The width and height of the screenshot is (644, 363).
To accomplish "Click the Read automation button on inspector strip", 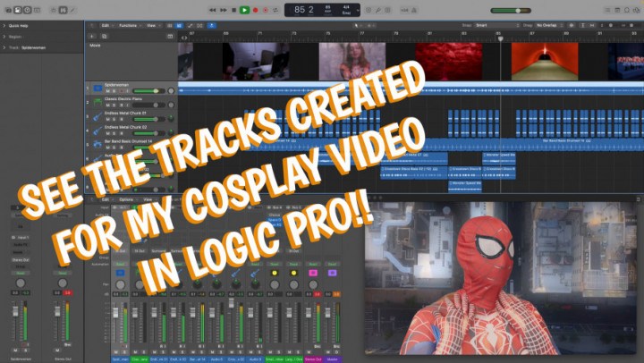I will click(x=20, y=273).
